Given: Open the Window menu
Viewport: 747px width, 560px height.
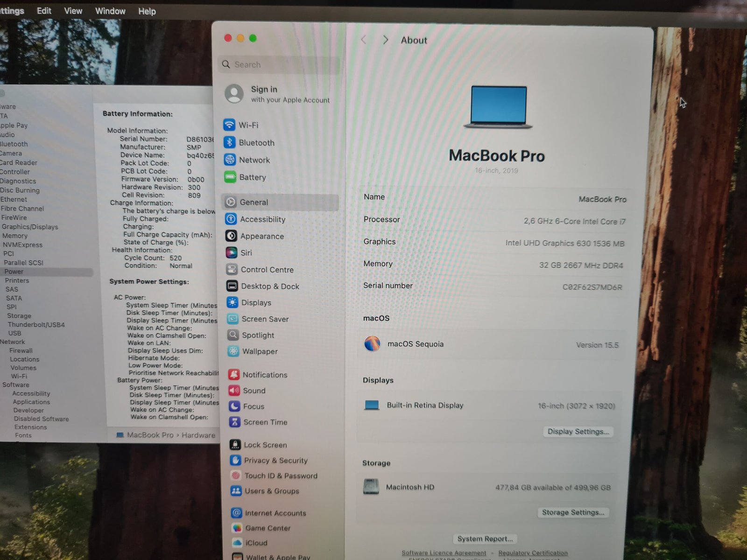Looking at the screenshot, I should point(110,11).
